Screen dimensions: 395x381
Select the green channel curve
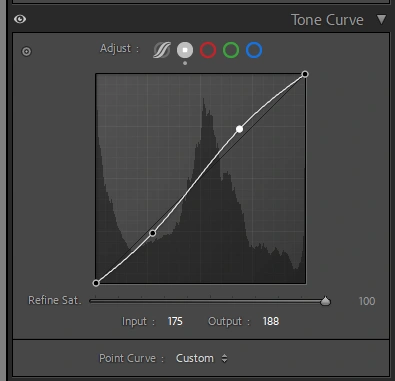[231, 50]
